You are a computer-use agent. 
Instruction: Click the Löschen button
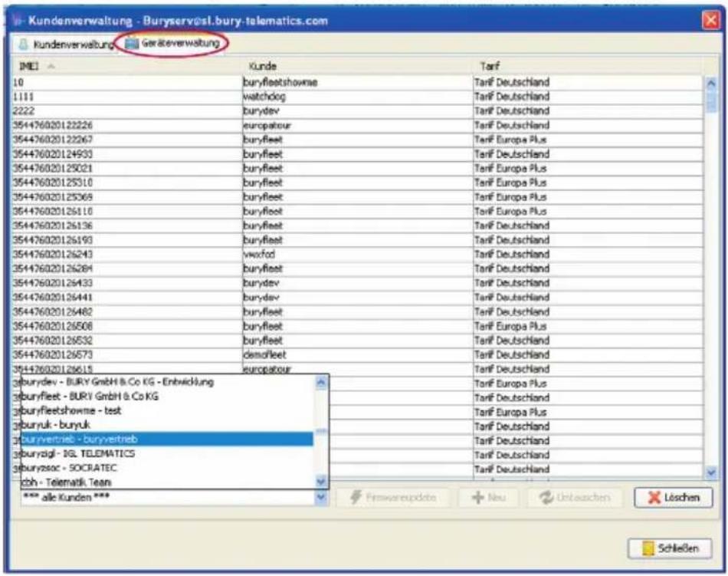point(674,498)
